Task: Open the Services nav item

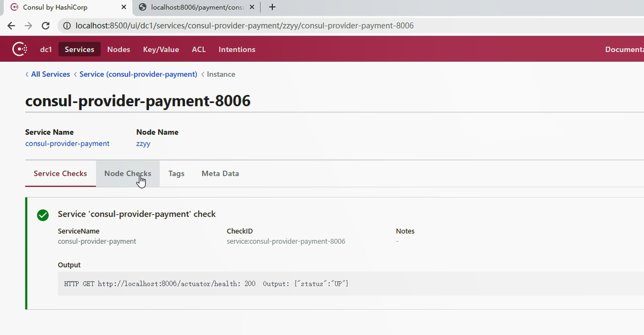Action: [x=79, y=50]
